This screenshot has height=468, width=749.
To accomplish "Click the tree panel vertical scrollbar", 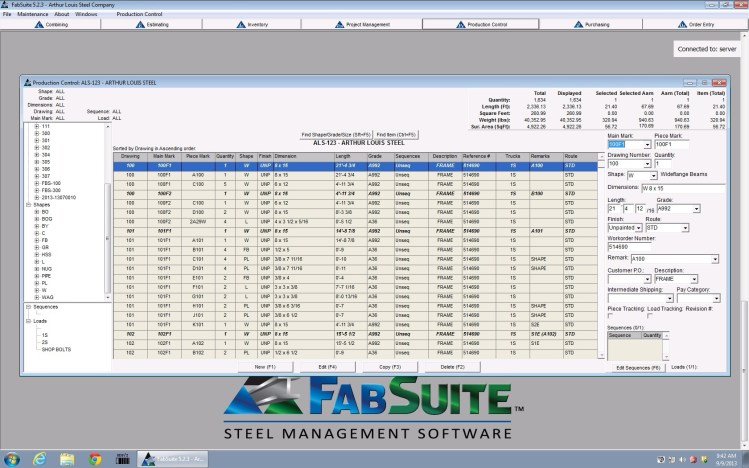I will click(109, 200).
